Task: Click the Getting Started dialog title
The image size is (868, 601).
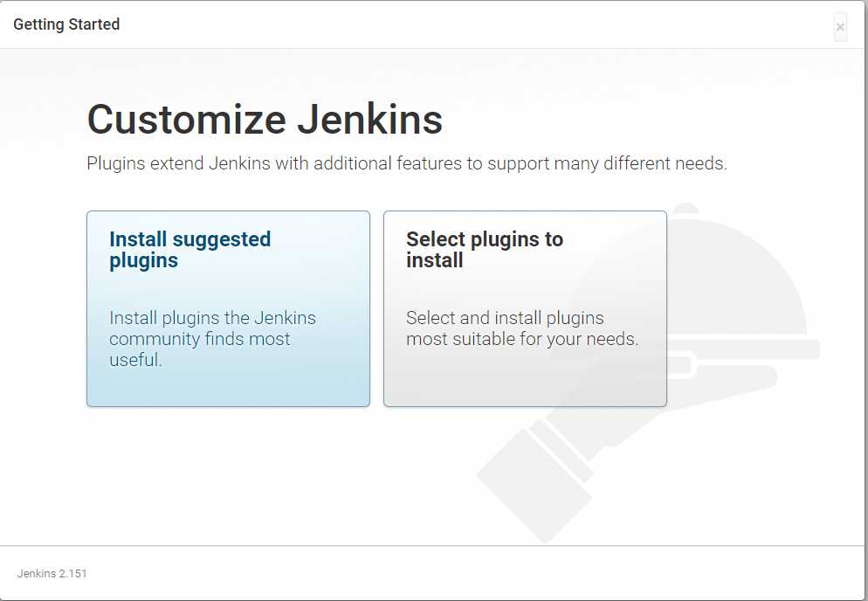Action: click(66, 24)
